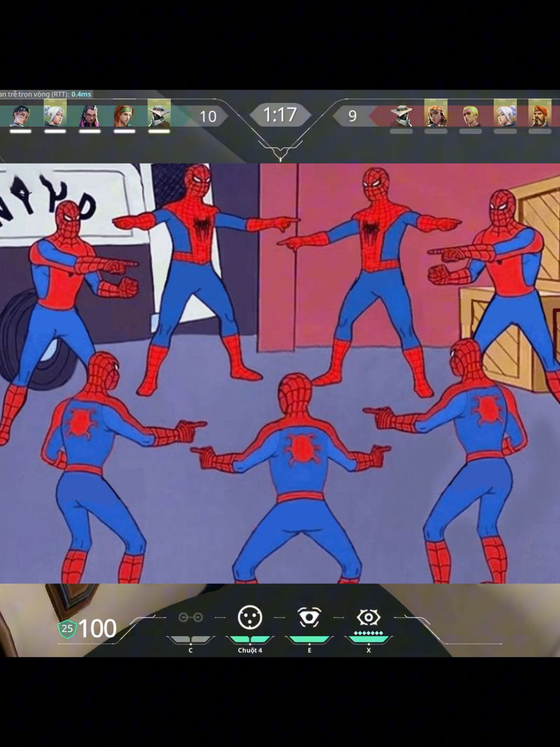Screen dimensions: 560x747
Task: Click the emblem below the round timer
Action: (280, 151)
